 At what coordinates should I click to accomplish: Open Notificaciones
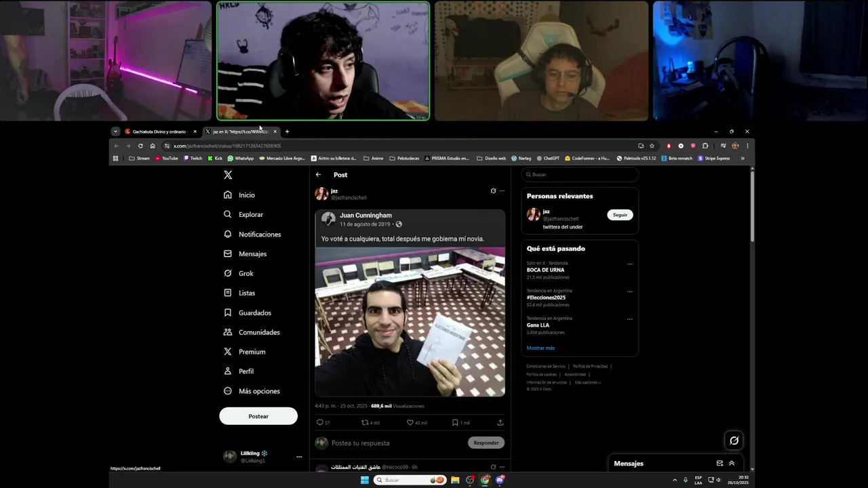[252, 235]
